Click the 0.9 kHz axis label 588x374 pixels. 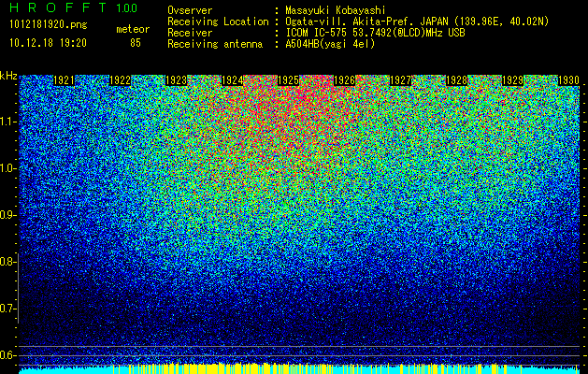[7, 215]
